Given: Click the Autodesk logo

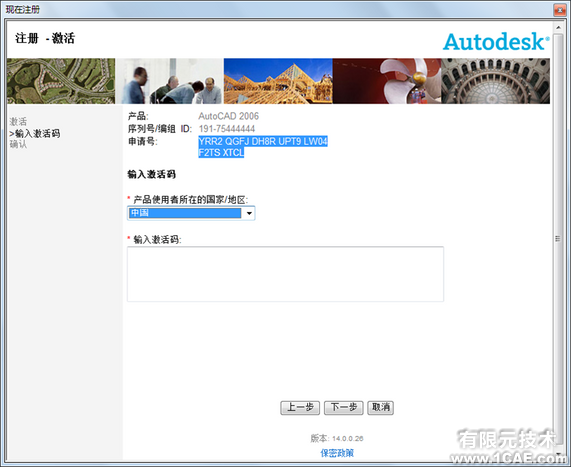Looking at the screenshot, I should [496, 41].
